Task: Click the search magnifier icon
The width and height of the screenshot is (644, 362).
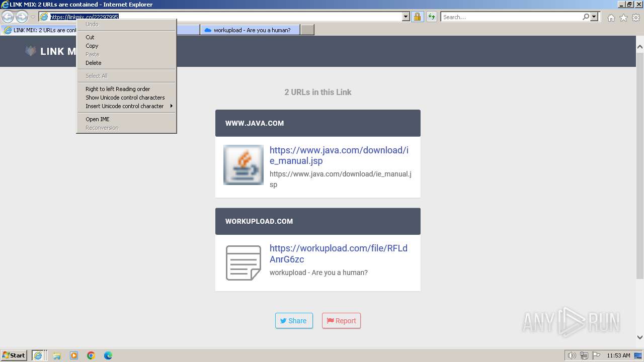Action: tap(586, 17)
